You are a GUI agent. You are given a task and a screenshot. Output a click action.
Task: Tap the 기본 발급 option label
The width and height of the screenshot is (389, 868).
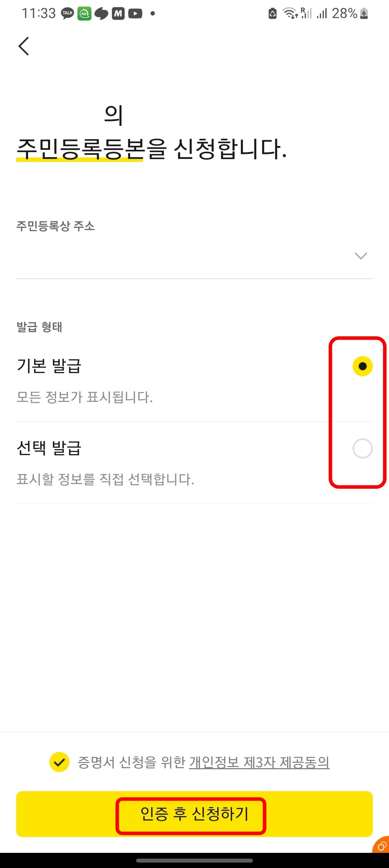49,366
